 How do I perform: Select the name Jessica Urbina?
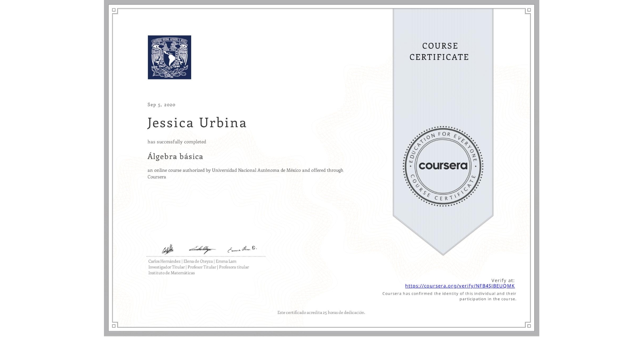point(197,123)
